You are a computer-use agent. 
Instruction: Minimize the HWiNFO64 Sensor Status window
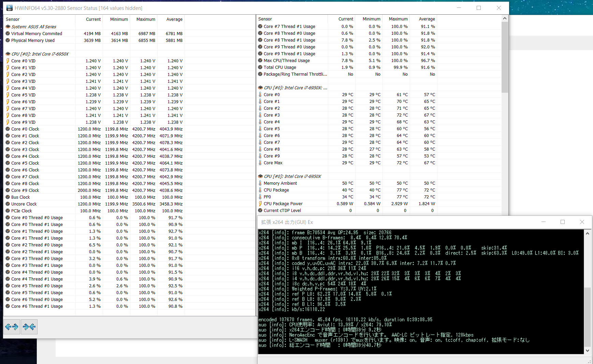click(x=459, y=8)
